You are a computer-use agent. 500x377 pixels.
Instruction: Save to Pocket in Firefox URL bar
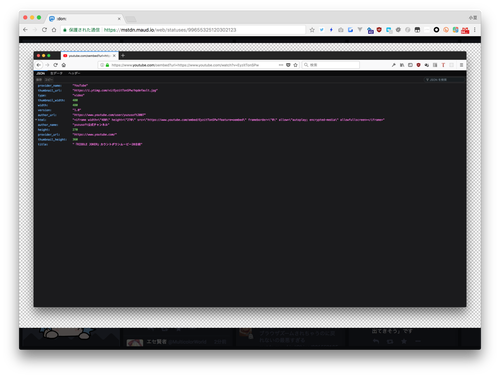288,65
